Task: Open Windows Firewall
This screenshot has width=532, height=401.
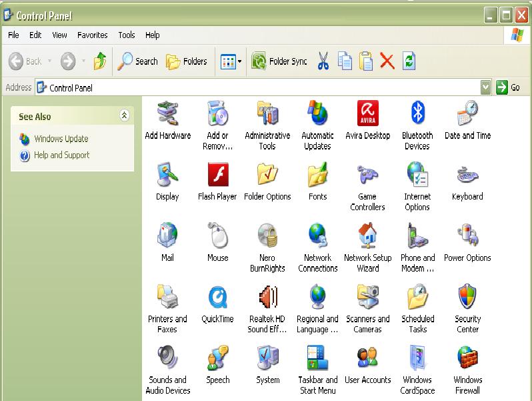Action: click(467, 370)
